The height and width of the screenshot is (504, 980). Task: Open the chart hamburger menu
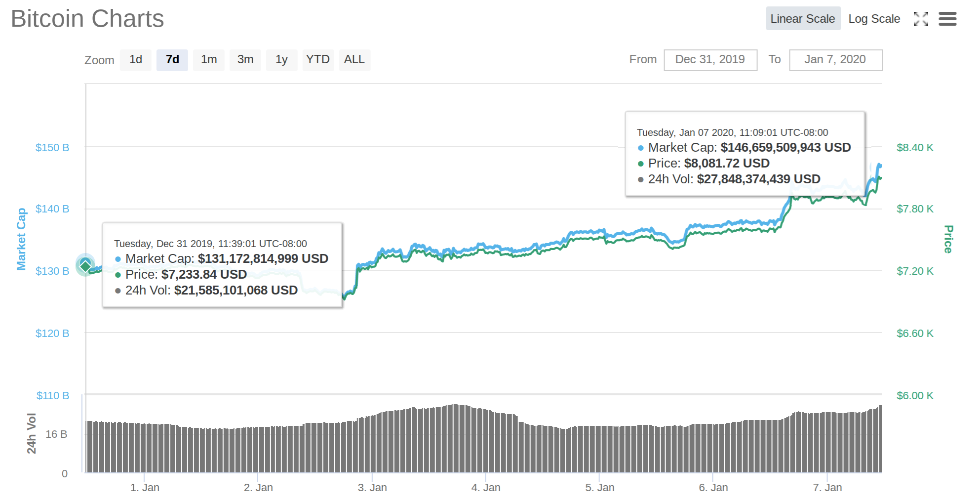(947, 19)
